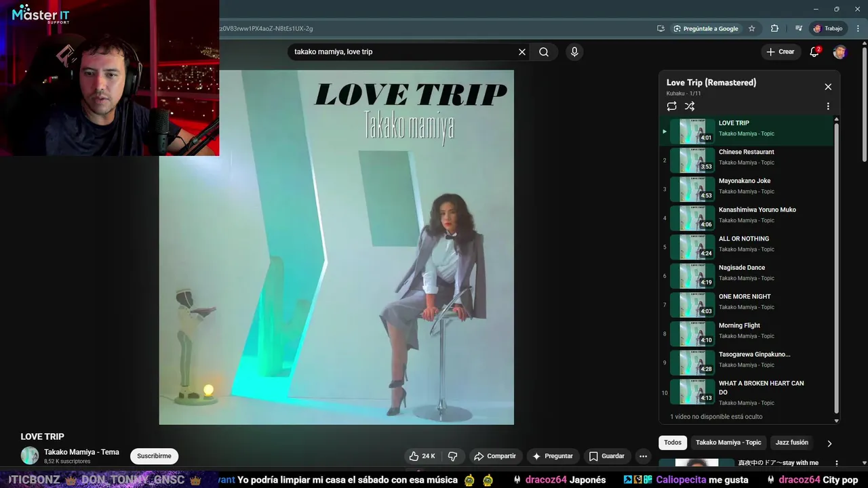
Task: Open the Crear menu
Action: click(x=781, y=52)
